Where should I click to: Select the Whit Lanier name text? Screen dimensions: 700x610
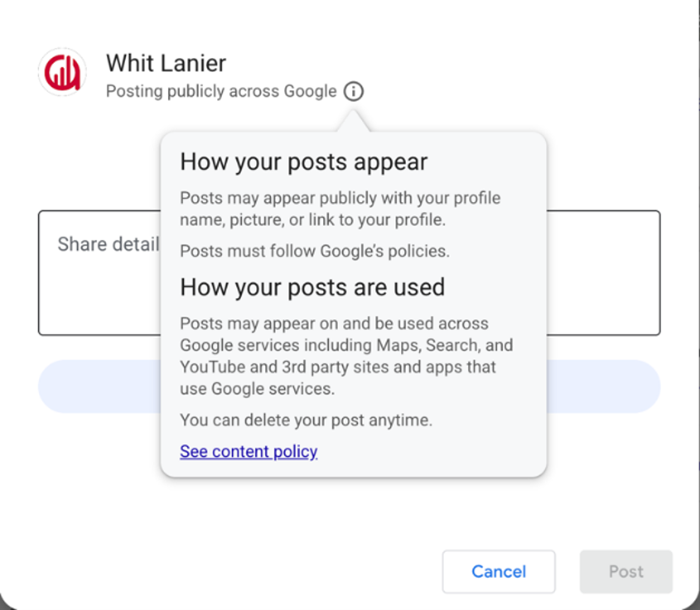click(166, 63)
